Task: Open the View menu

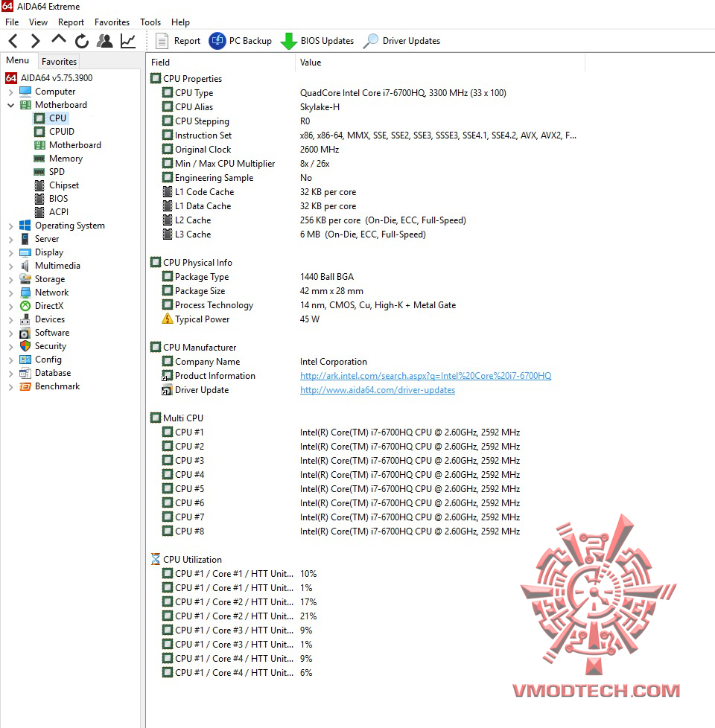Action: 38,22
